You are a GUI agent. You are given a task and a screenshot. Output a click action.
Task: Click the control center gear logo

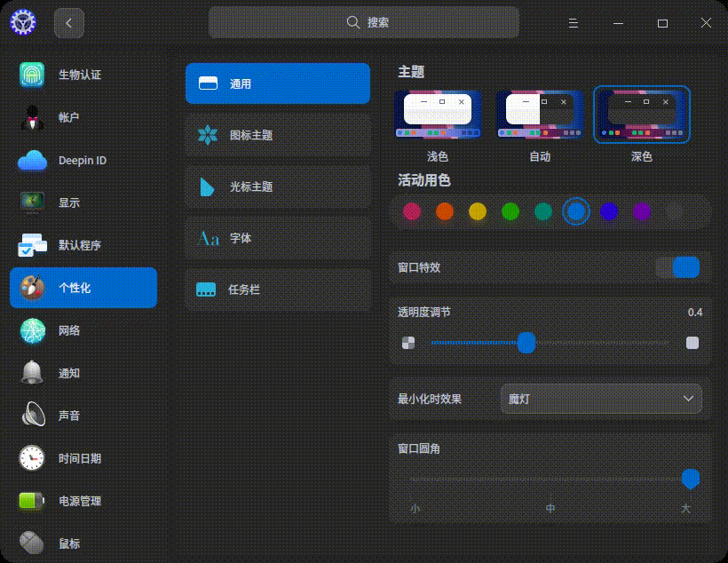point(23,22)
